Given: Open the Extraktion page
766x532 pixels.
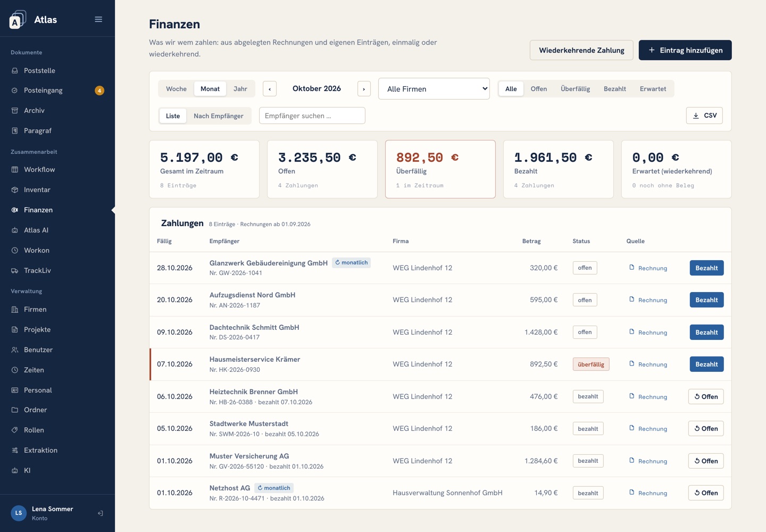Looking at the screenshot, I should pos(57,451).
